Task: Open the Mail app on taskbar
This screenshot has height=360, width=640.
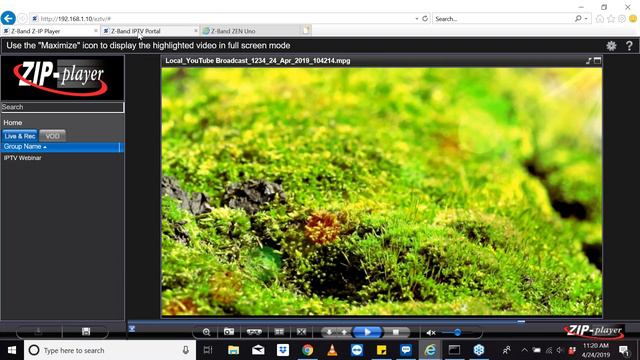Action: [258, 350]
